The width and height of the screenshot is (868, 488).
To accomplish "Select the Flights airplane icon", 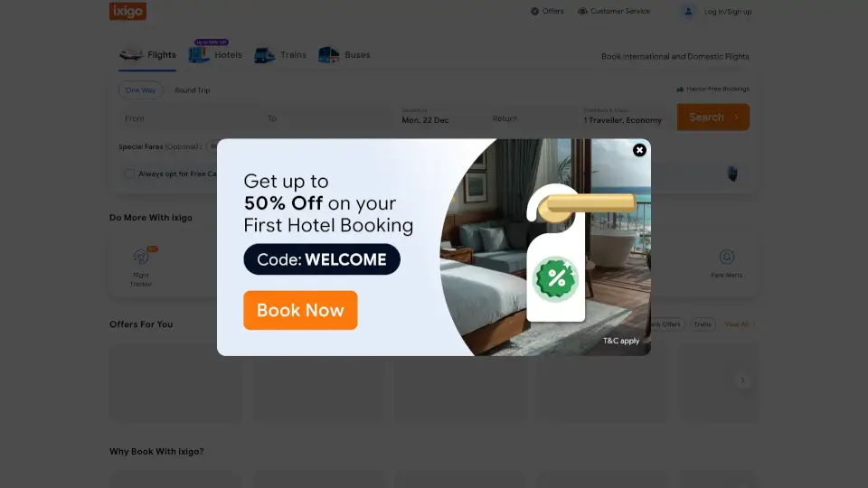I will 131,55.
